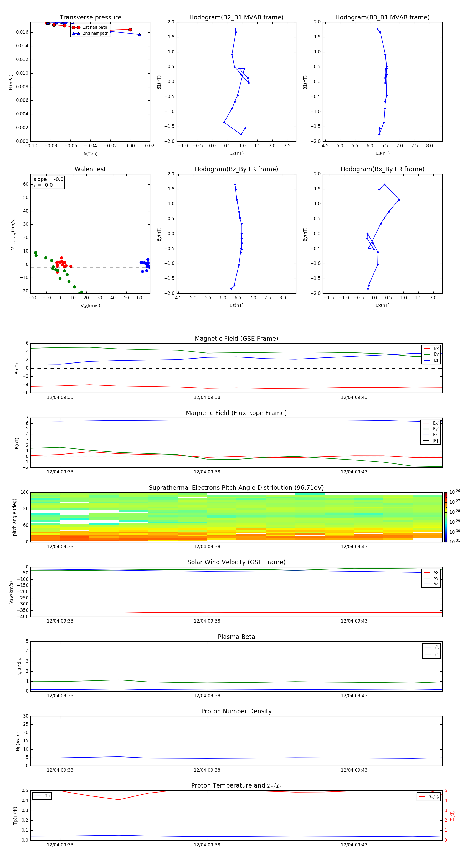473x868 pixels.
Task: Click the Tp legend entry
Action: pyautogui.click(x=42, y=796)
